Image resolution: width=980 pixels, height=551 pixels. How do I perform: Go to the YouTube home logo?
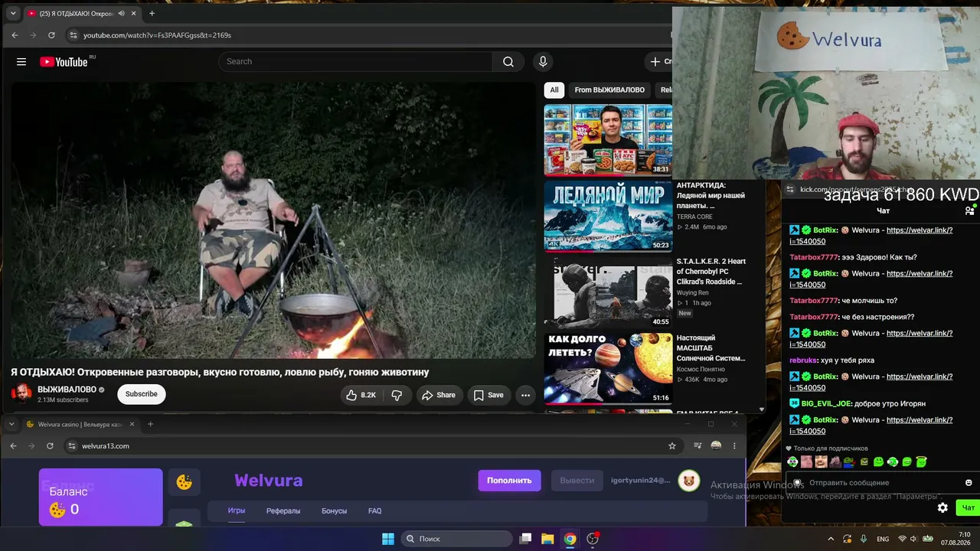(x=64, y=62)
